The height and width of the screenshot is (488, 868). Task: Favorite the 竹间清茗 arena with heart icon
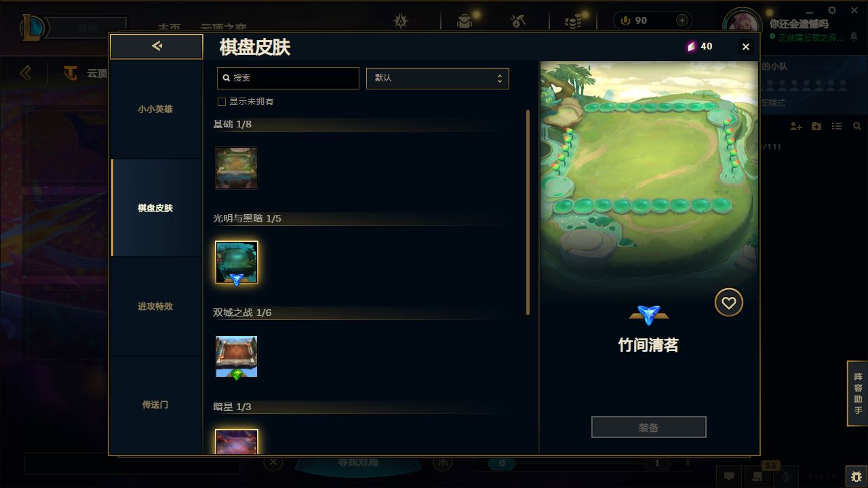click(x=729, y=303)
